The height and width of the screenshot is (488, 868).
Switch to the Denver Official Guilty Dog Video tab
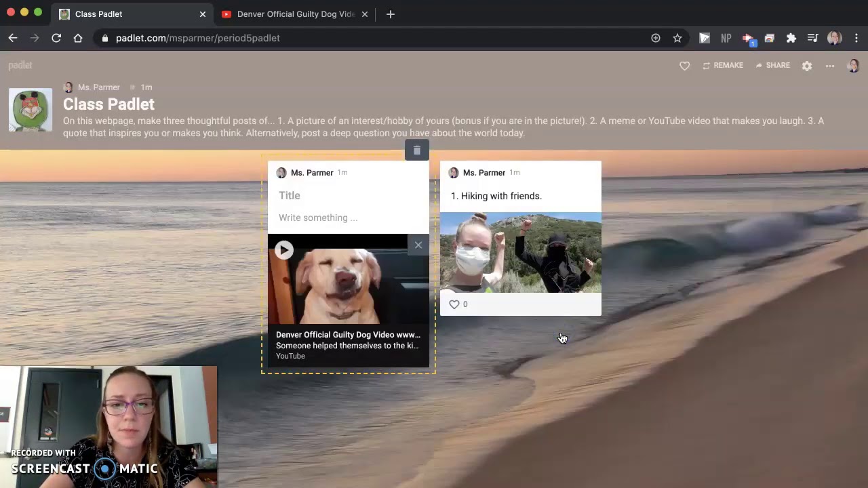pos(296,14)
